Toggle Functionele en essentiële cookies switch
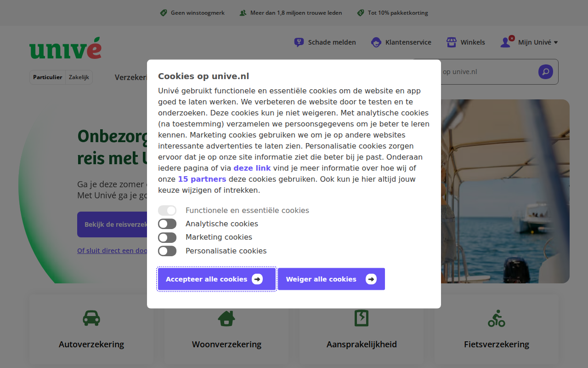The width and height of the screenshot is (588, 368). click(x=167, y=211)
